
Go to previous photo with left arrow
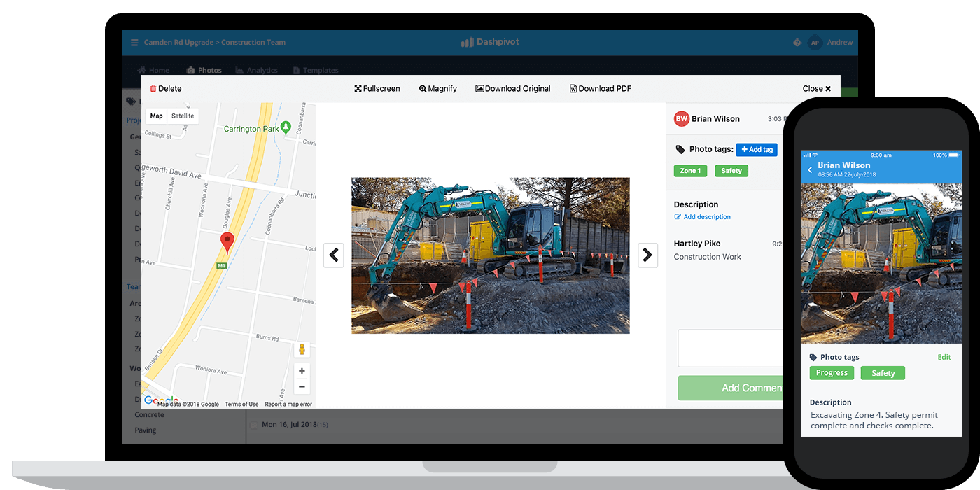coord(334,255)
